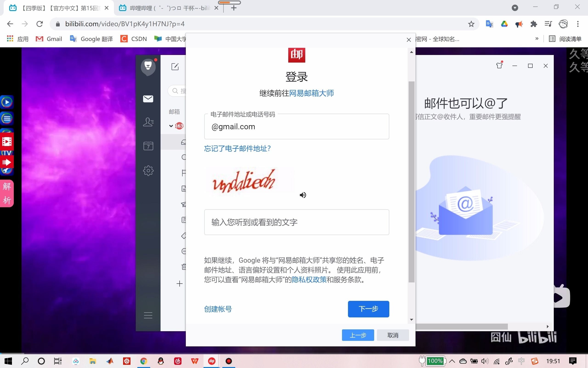Open NetEase Cloud Music in taskbar
Image resolution: width=588 pixels, height=368 pixels.
click(x=178, y=361)
